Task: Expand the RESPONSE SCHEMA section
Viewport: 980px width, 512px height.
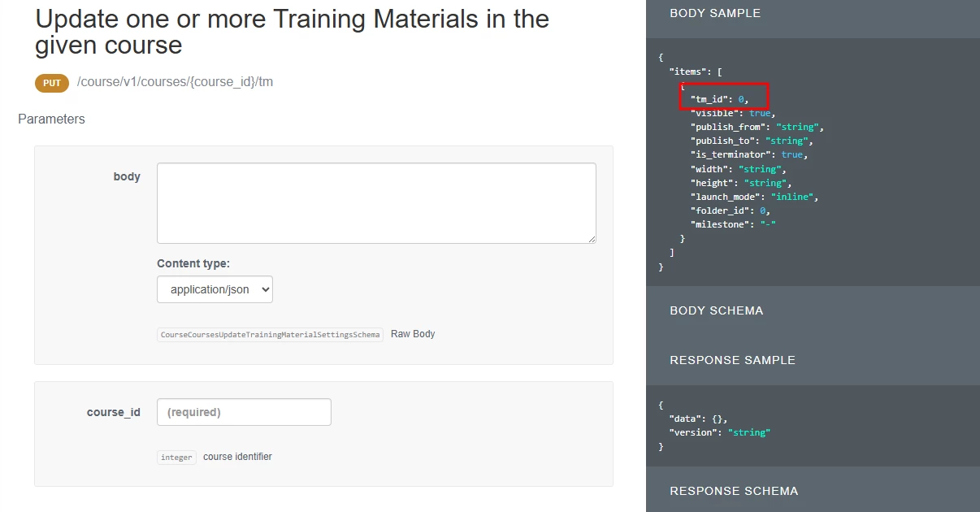Action: point(734,491)
